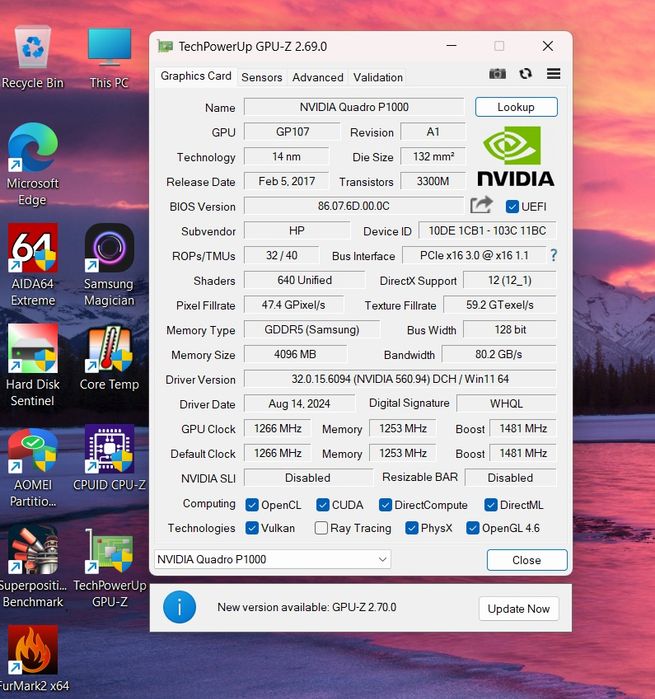Switch to the Graphics Card tab
This screenshot has height=699, width=655.
click(196, 76)
